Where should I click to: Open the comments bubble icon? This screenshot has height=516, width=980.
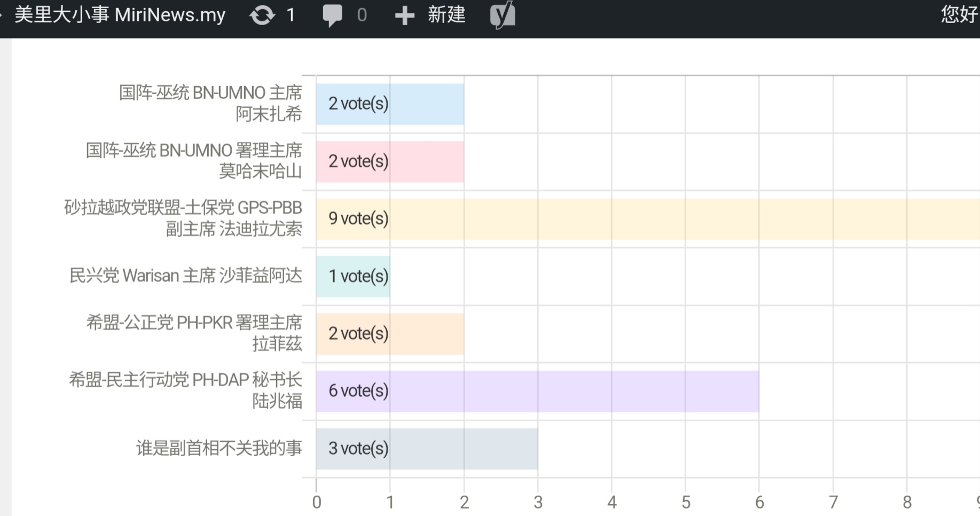coord(332,15)
